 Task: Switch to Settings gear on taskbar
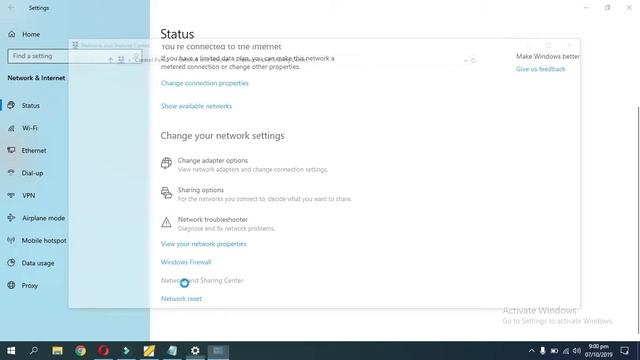195,351
